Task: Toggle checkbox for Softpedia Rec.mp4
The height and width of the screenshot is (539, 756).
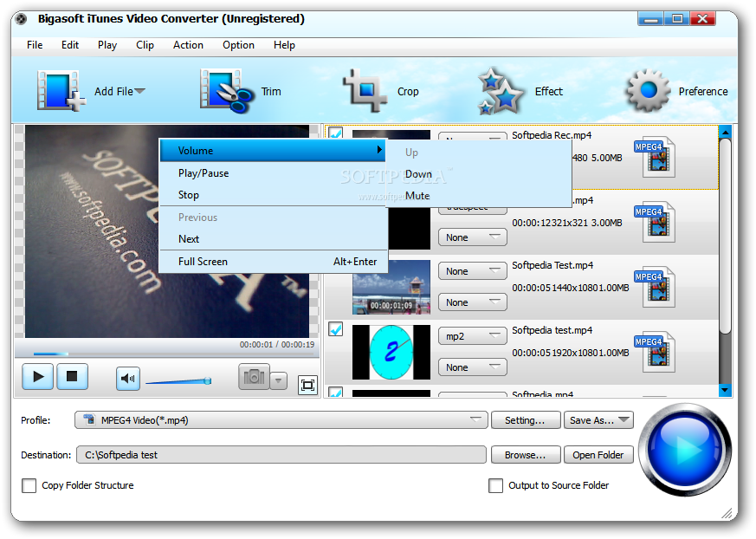Action: click(x=336, y=133)
